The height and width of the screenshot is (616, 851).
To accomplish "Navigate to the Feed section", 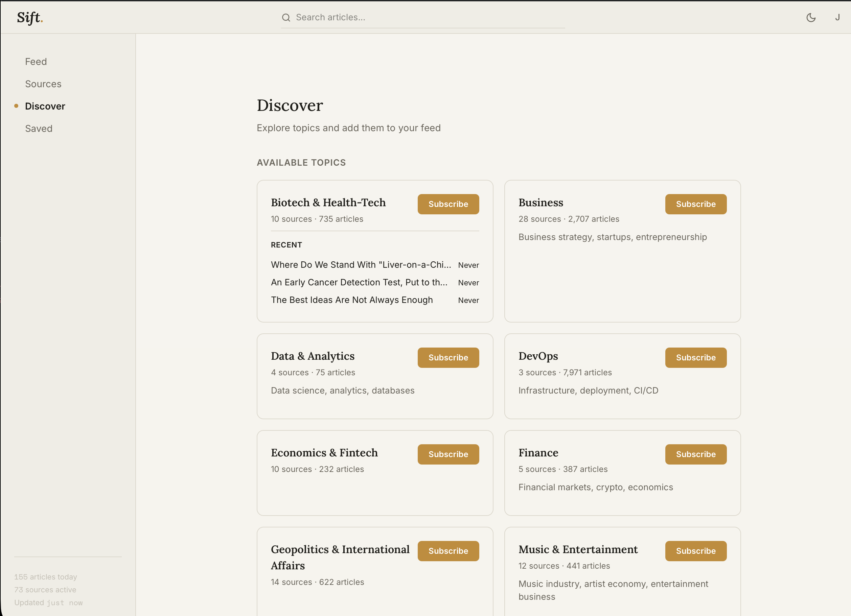I will coord(36,62).
